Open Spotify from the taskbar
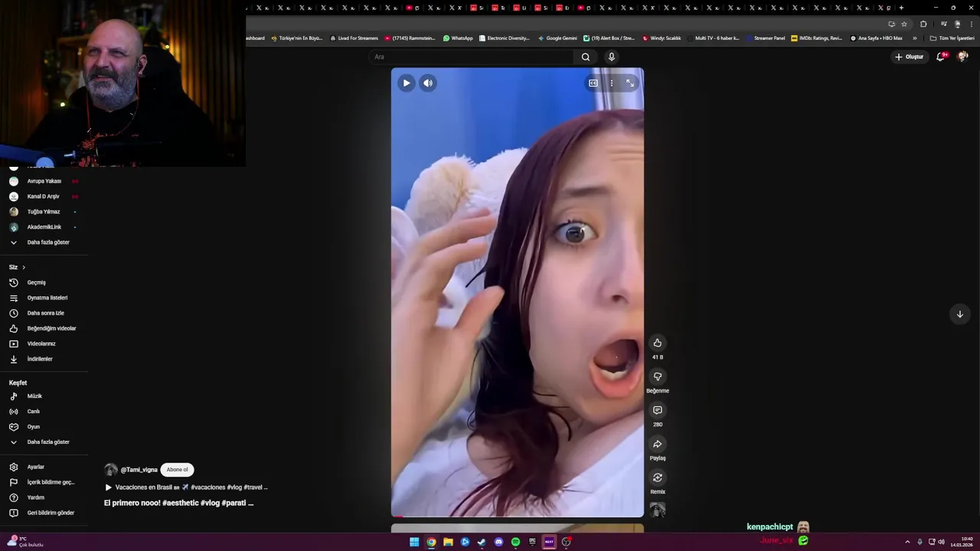 515,542
